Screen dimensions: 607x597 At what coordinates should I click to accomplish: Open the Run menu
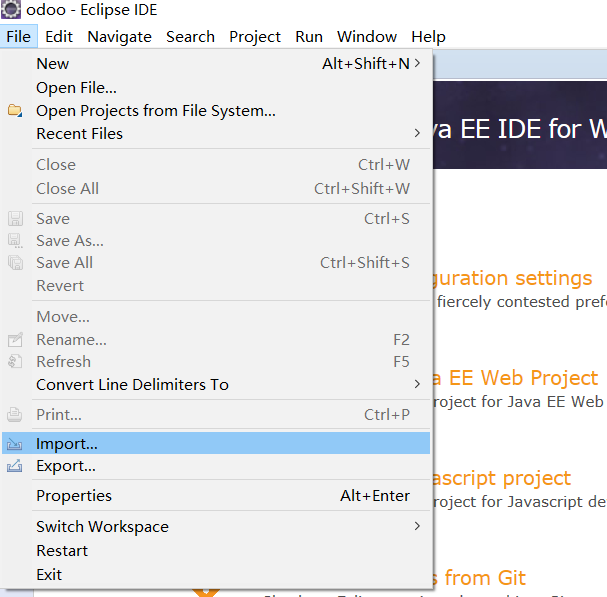[309, 36]
